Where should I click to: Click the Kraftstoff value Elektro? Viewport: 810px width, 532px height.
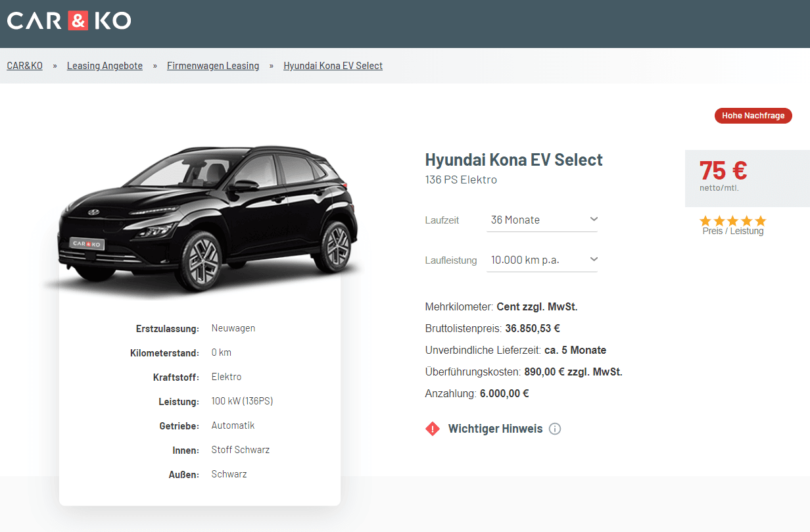point(227,377)
